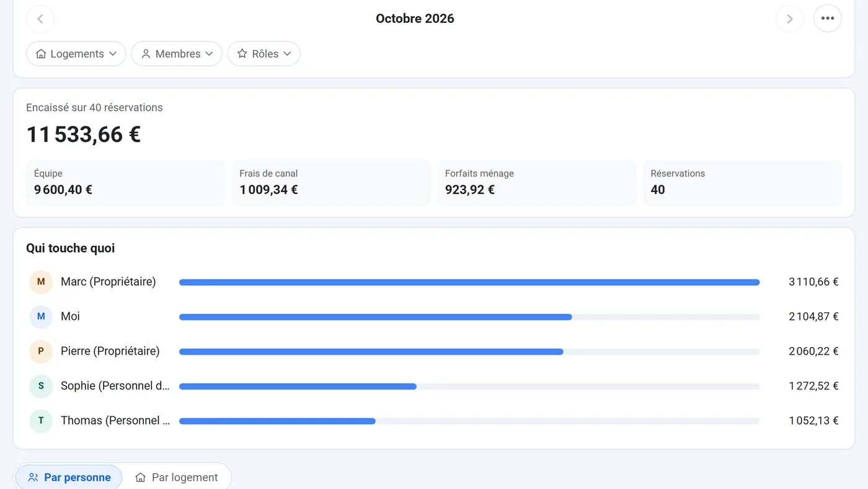Screen dimensions: 868x489
Task: Click the house icon in Logements filter
Action: (x=41, y=54)
